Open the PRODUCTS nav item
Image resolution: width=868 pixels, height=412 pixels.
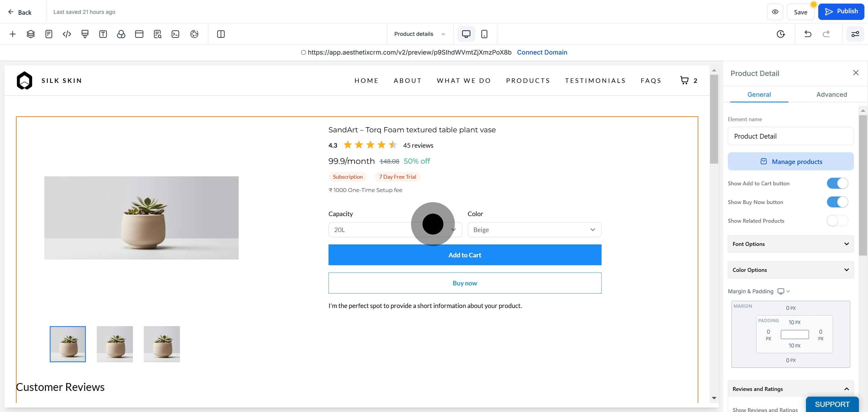[x=528, y=80]
